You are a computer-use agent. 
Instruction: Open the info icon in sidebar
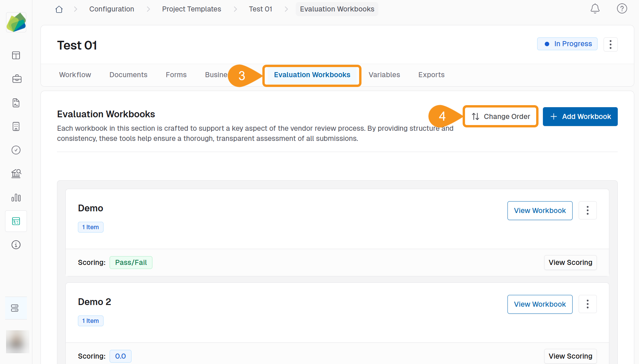[16, 245]
